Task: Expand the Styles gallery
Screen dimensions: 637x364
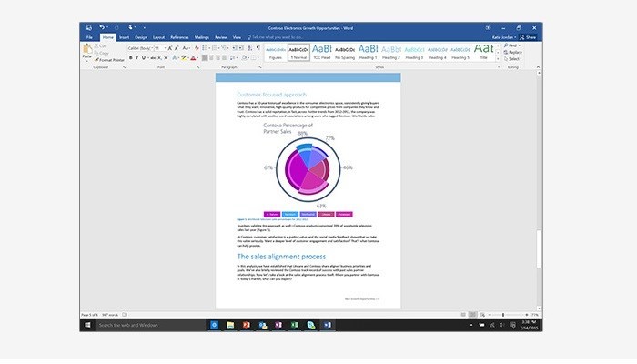Action: click(x=499, y=60)
